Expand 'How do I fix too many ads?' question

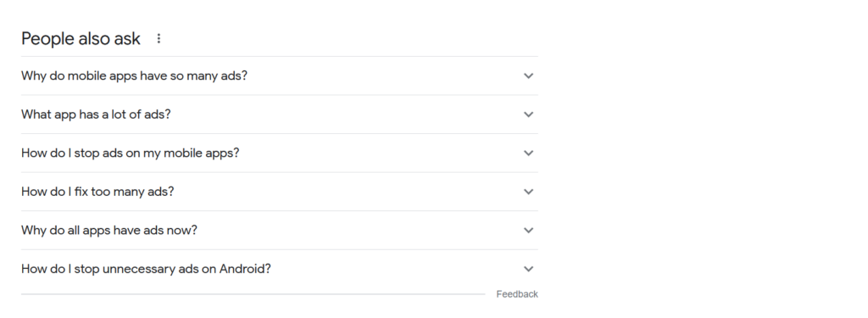pyautogui.click(x=279, y=192)
